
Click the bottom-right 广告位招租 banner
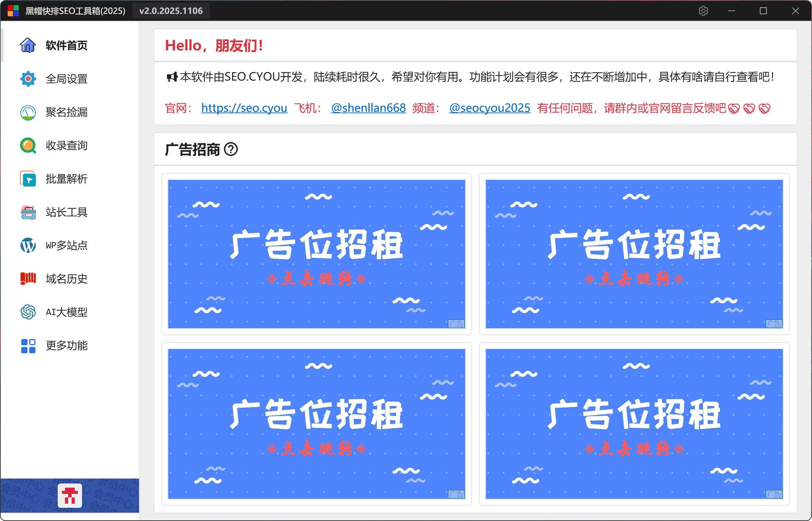pos(634,424)
